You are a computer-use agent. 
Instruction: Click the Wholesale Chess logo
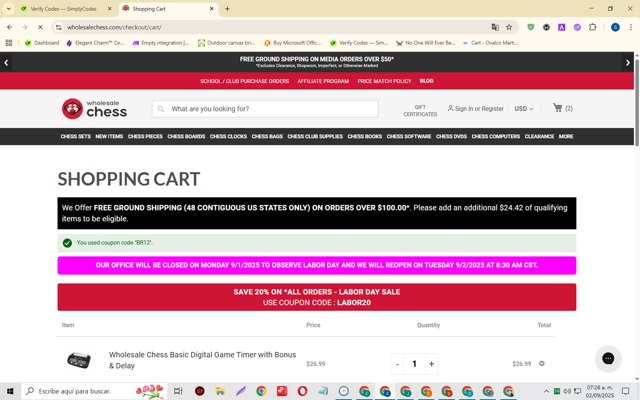pyautogui.click(x=94, y=109)
